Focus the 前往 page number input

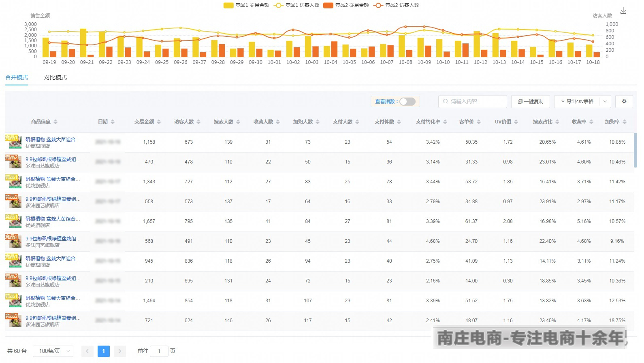coord(159,351)
